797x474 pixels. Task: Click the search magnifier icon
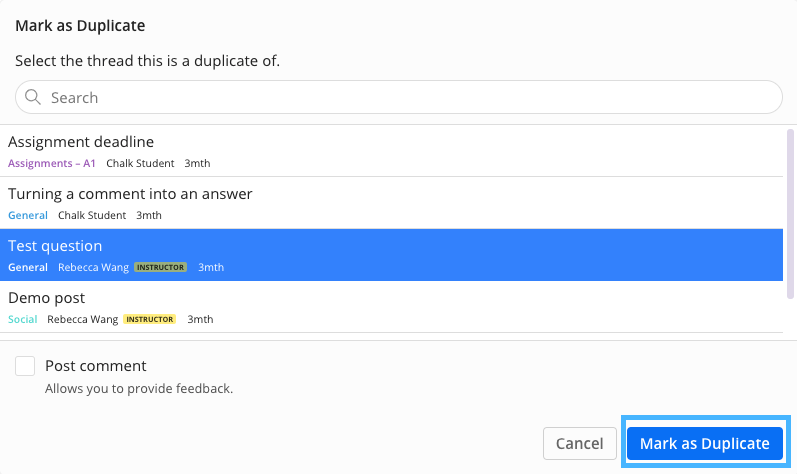[33, 97]
